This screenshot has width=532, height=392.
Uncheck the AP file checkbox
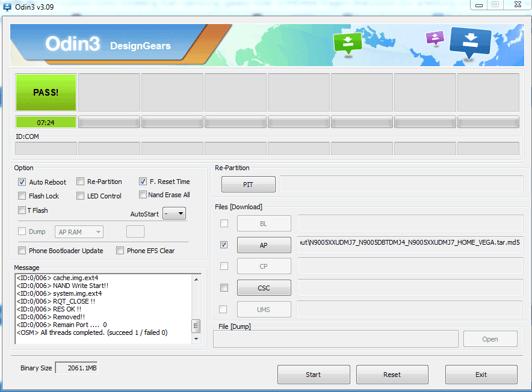point(224,245)
